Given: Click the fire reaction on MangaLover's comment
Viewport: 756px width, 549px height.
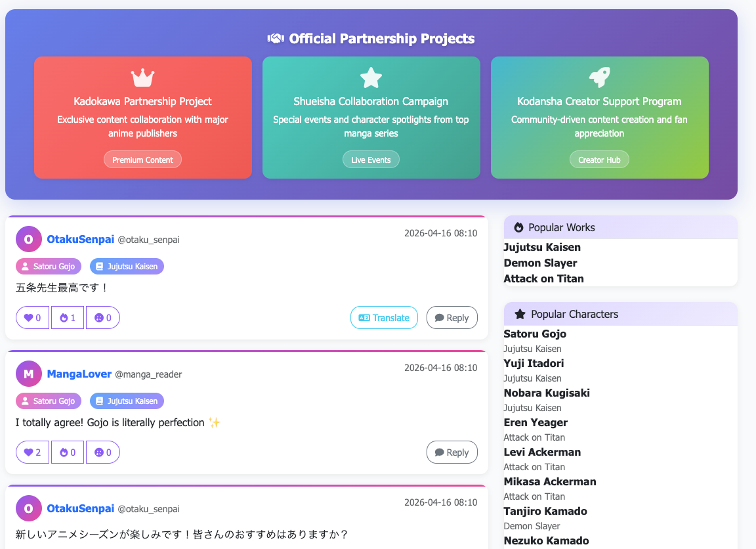Looking at the screenshot, I should (x=67, y=452).
